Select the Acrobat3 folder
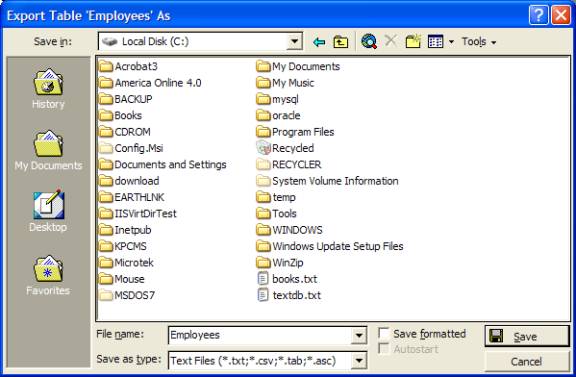This screenshot has height=377, width=576. point(128,67)
